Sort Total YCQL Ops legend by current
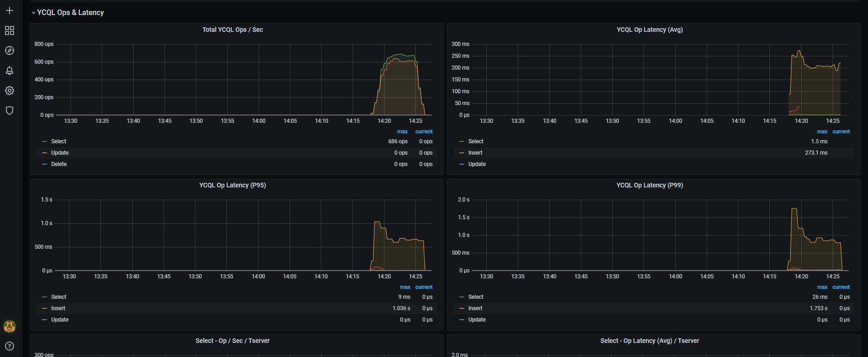 (424, 131)
